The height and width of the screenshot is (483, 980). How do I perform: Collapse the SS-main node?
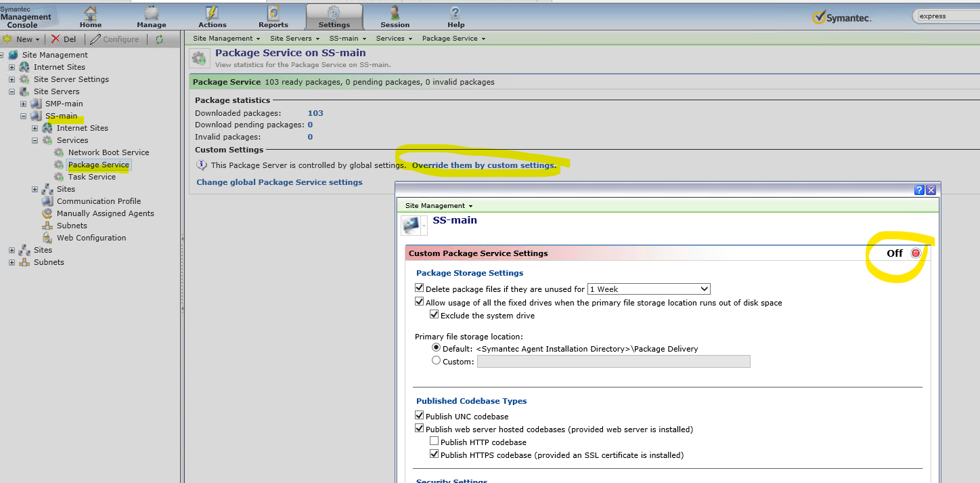pyautogui.click(x=23, y=116)
